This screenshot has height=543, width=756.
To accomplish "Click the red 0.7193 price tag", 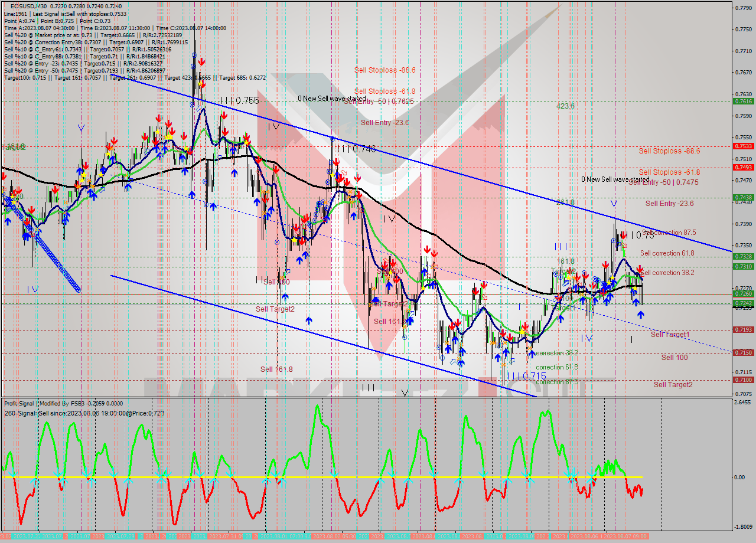I will coord(742,329).
